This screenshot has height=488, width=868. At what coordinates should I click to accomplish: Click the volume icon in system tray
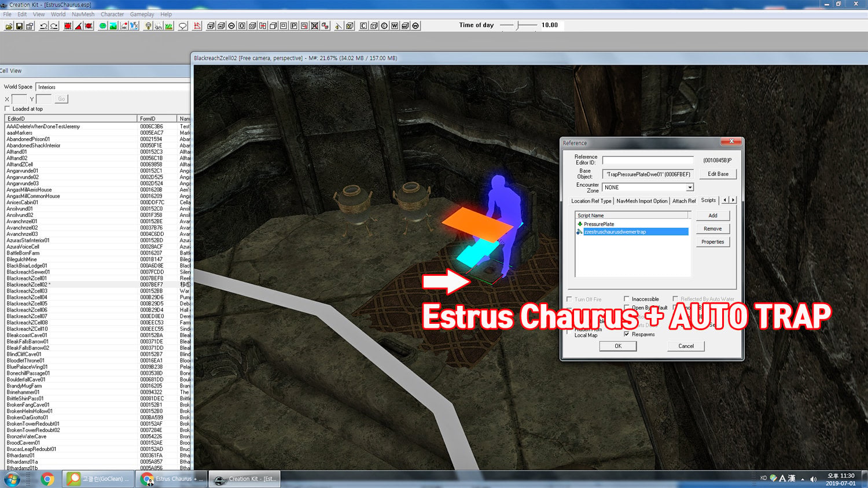tap(813, 479)
